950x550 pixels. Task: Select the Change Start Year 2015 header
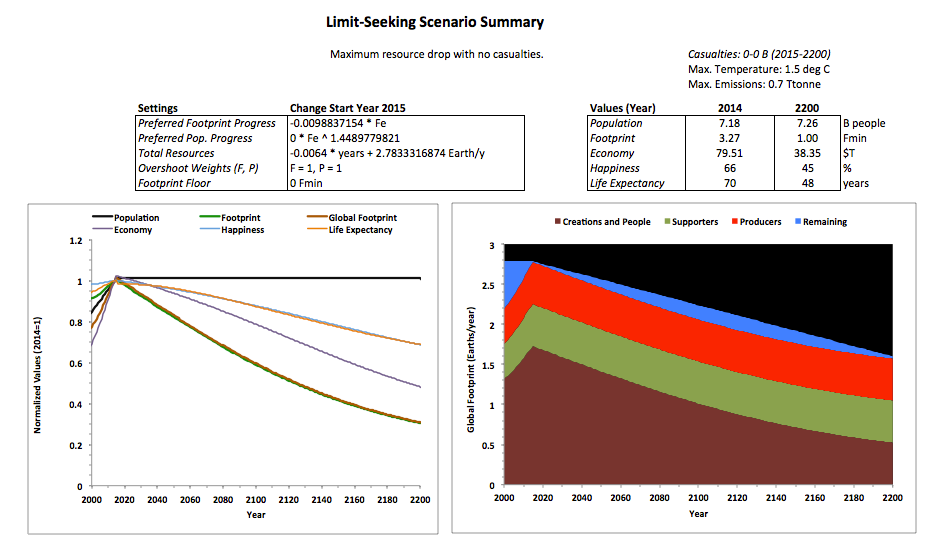pyautogui.click(x=347, y=108)
